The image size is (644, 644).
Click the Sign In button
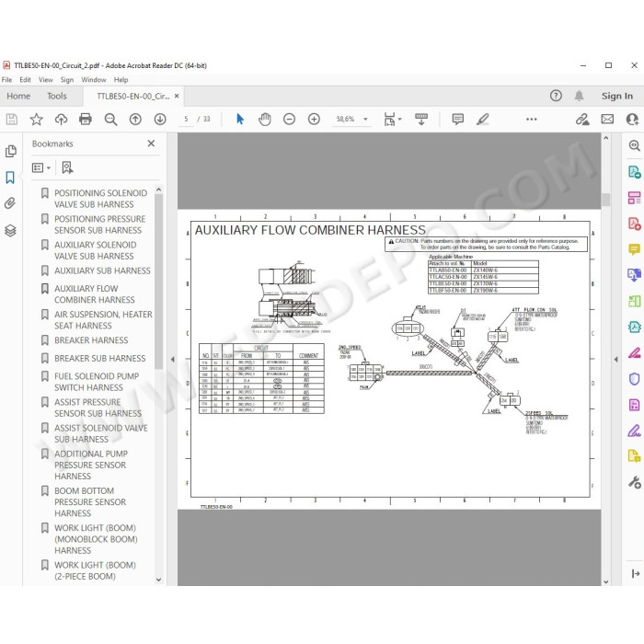pos(617,96)
